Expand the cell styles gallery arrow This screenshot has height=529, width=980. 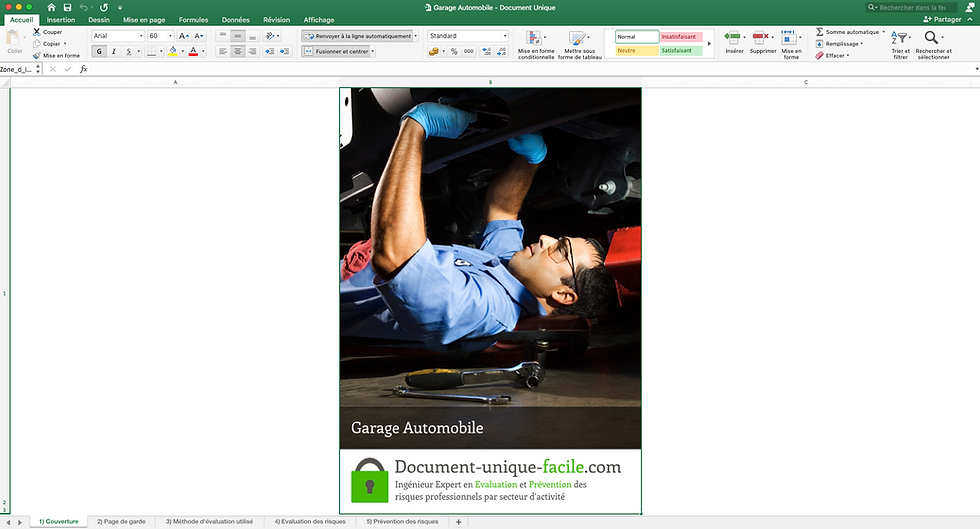point(709,44)
